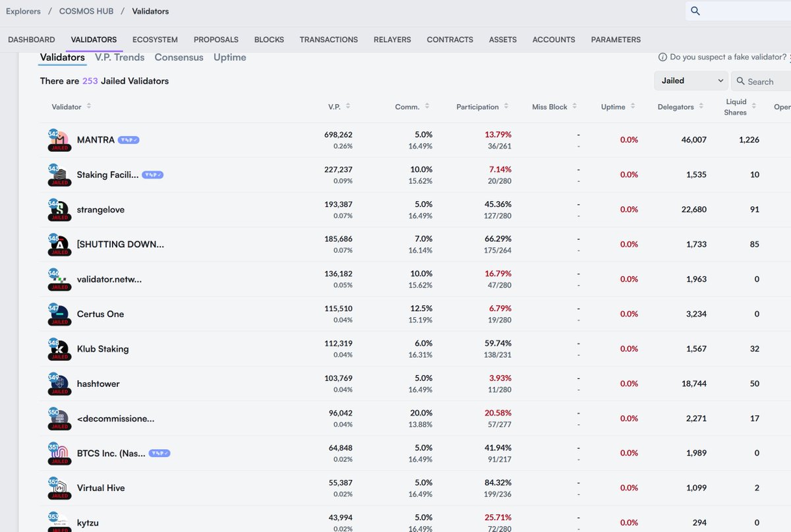Click the info icon beside fake validator question

tap(663, 57)
